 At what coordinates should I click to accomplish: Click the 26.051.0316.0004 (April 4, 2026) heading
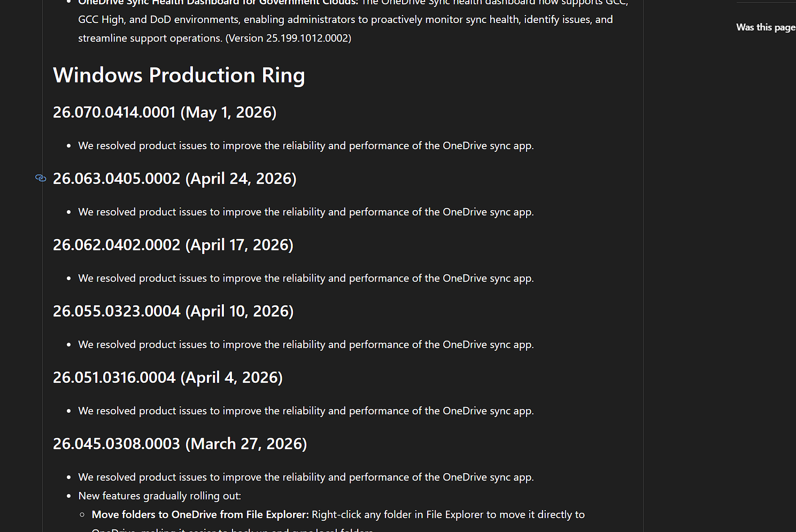(168, 377)
